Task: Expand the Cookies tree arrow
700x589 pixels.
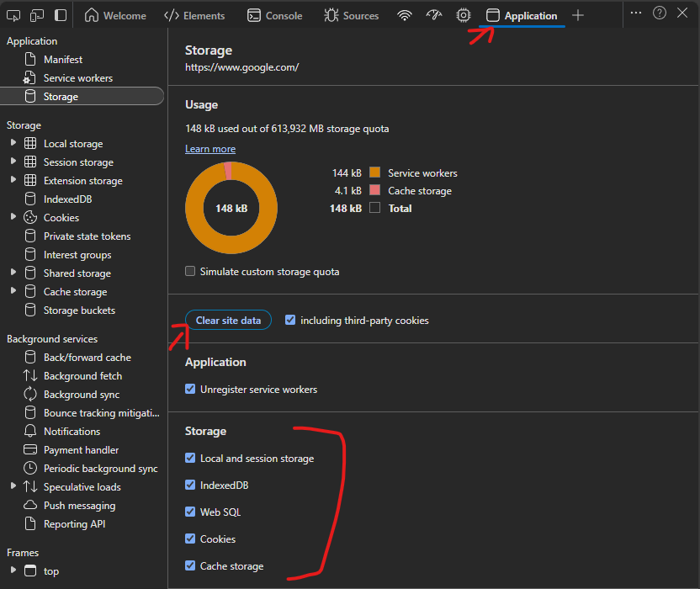Action: click(x=13, y=218)
